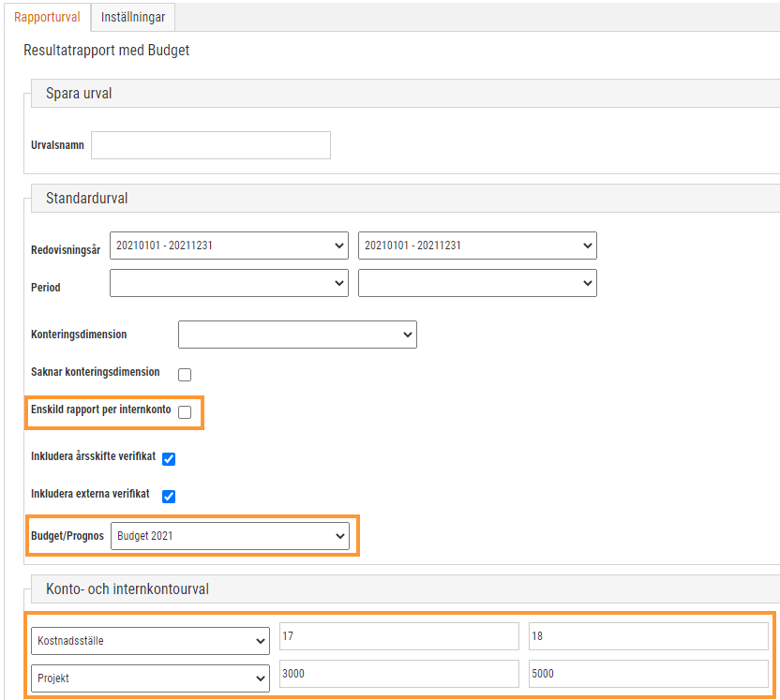This screenshot has height=700, width=780.
Task: Open the Konteringsdimension dropdown
Action: tap(297, 335)
